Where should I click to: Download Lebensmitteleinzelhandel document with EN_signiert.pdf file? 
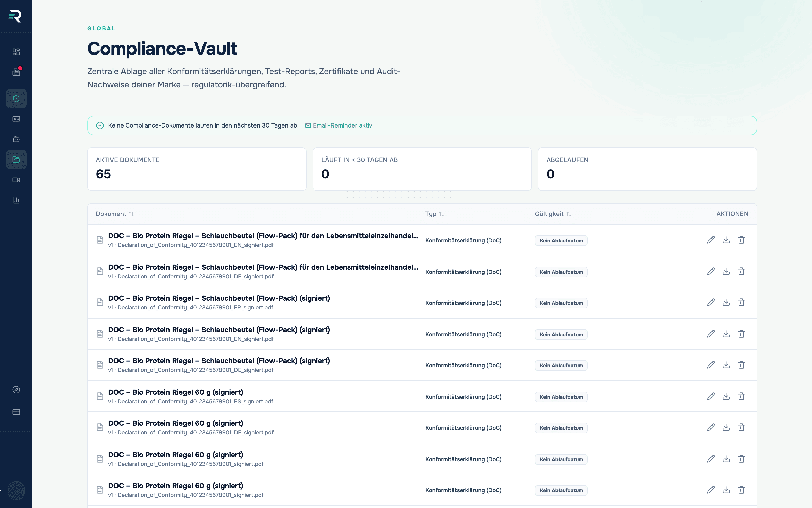pyautogui.click(x=726, y=240)
